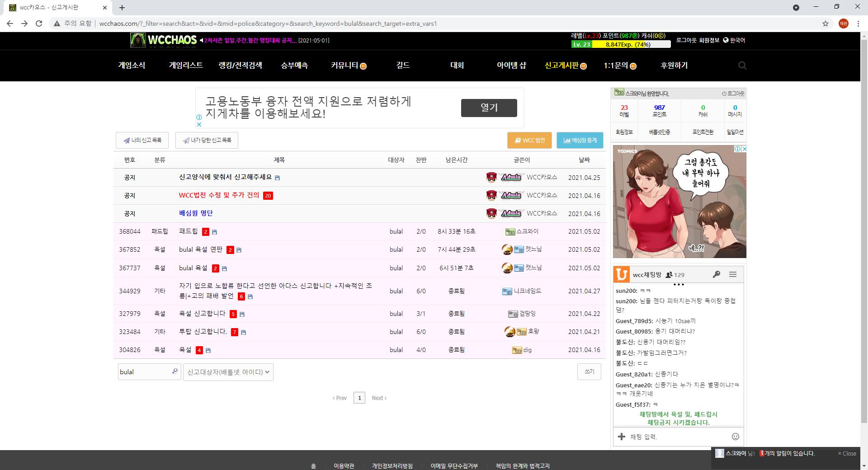Open the browser profile avatar

[843, 23]
